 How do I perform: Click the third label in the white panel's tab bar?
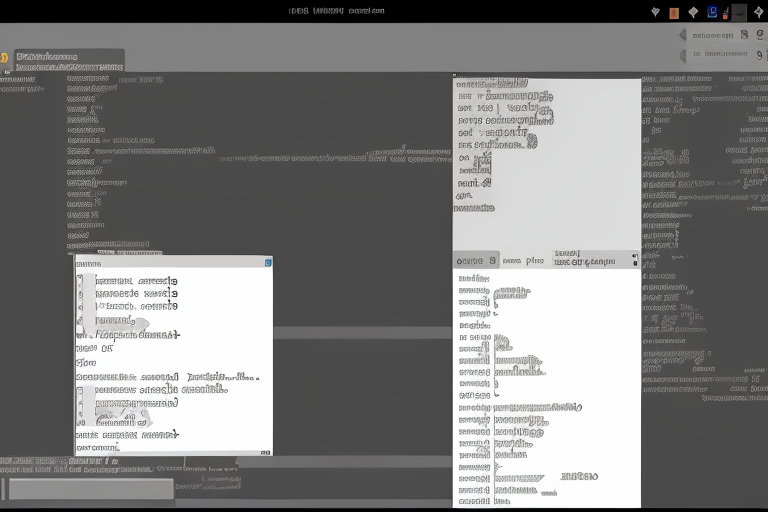[x=585, y=260]
